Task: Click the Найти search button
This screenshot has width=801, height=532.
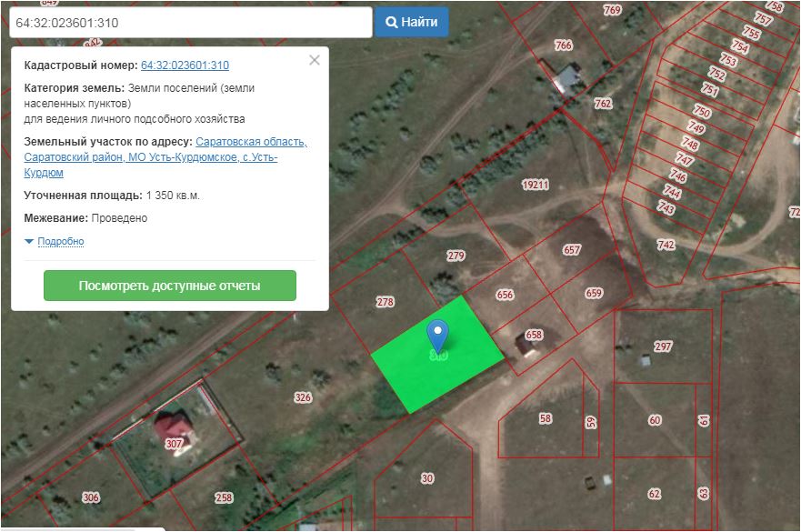Action: [411, 22]
